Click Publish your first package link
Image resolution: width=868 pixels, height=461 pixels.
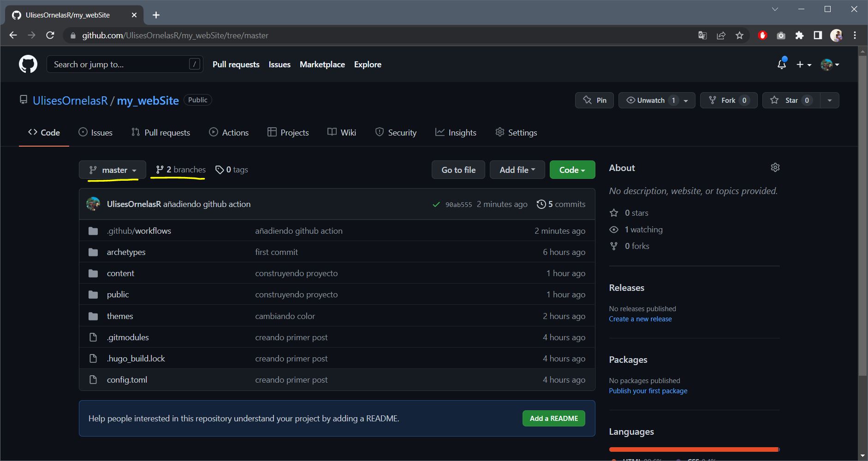pos(648,391)
